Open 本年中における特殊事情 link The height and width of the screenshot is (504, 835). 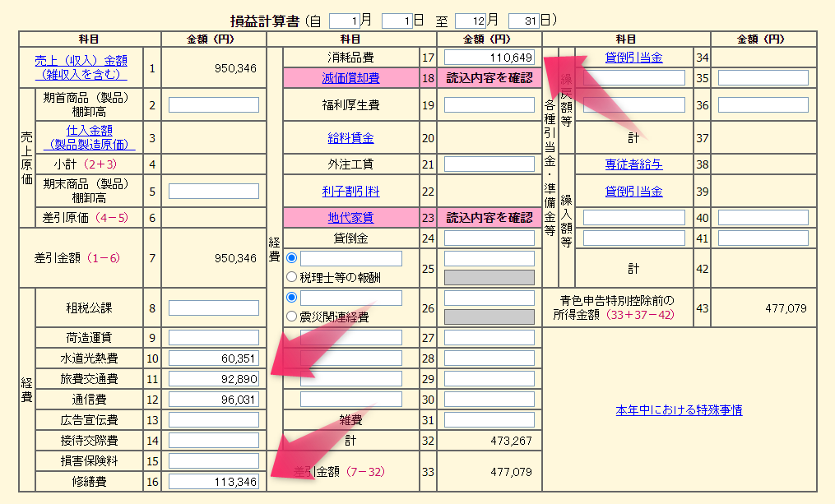pos(679,409)
